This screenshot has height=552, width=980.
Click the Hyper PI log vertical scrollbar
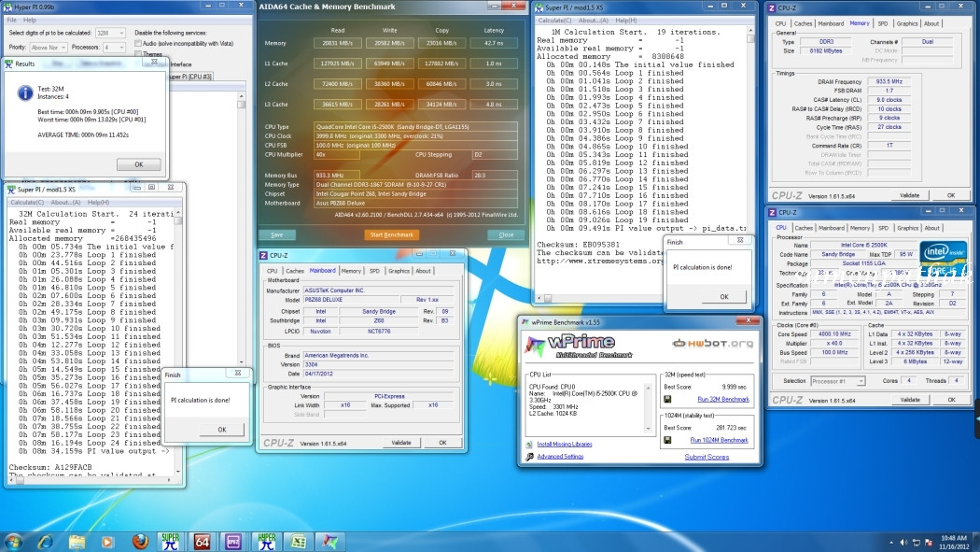(x=241, y=229)
